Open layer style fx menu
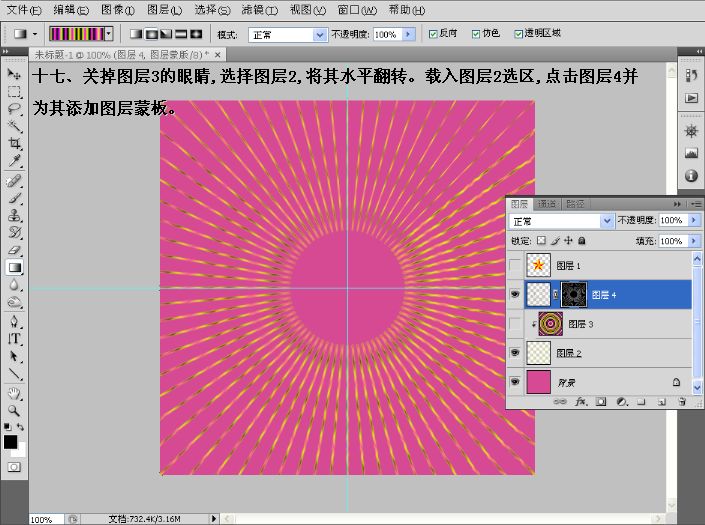This screenshot has width=705, height=525. click(581, 402)
